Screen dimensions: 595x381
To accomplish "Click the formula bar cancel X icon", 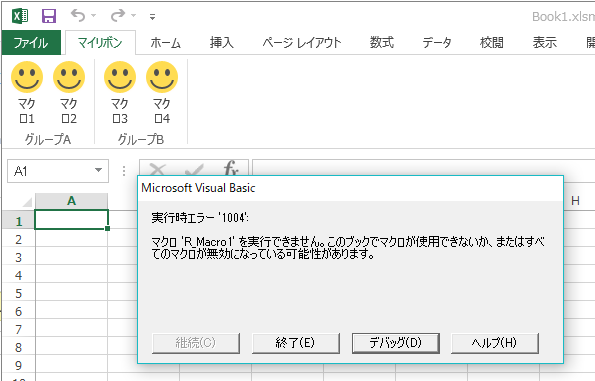I will pos(157,169).
